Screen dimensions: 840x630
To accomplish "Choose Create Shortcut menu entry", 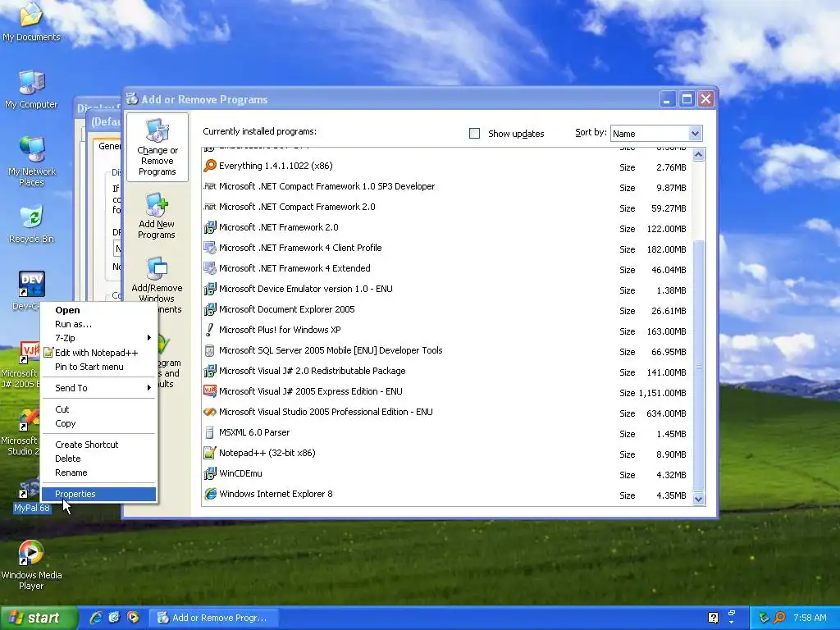I will click(x=99, y=445).
